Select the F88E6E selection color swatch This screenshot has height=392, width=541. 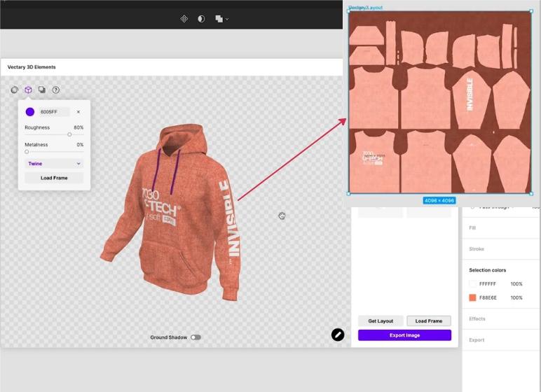[x=473, y=297]
